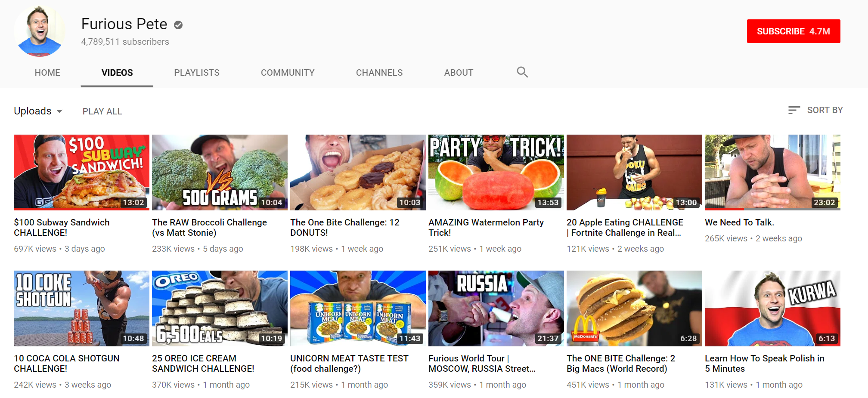868x398 pixels.
Task: Open The RAW Broccoli Challenge title link
Action: [209, 228]
